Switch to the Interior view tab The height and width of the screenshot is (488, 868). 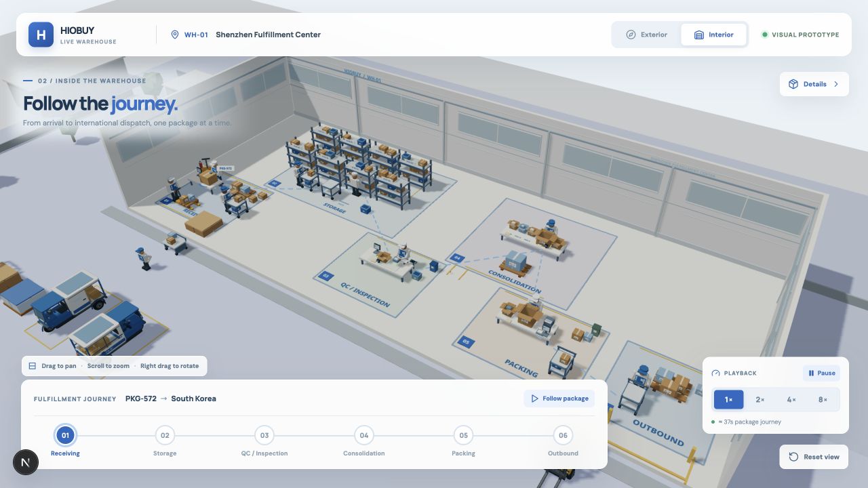[x=714, y=35]
